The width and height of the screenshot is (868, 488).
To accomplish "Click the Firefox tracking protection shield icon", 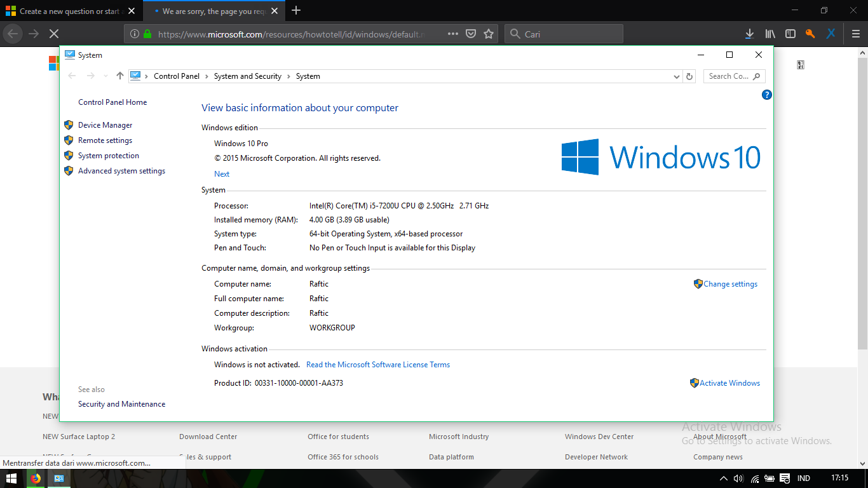I will point(470,33).
